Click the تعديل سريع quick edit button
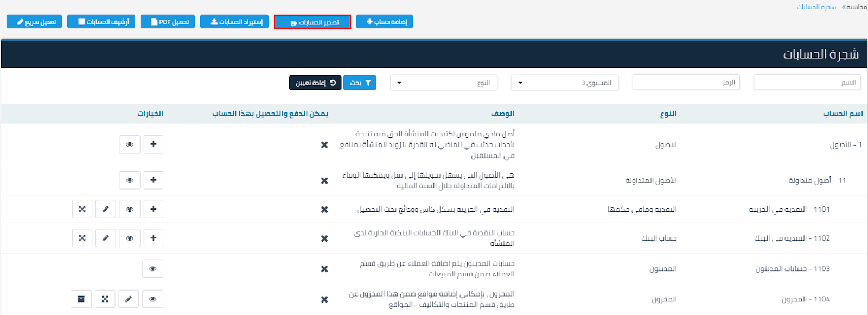The image size is (868, 315). 34,22
